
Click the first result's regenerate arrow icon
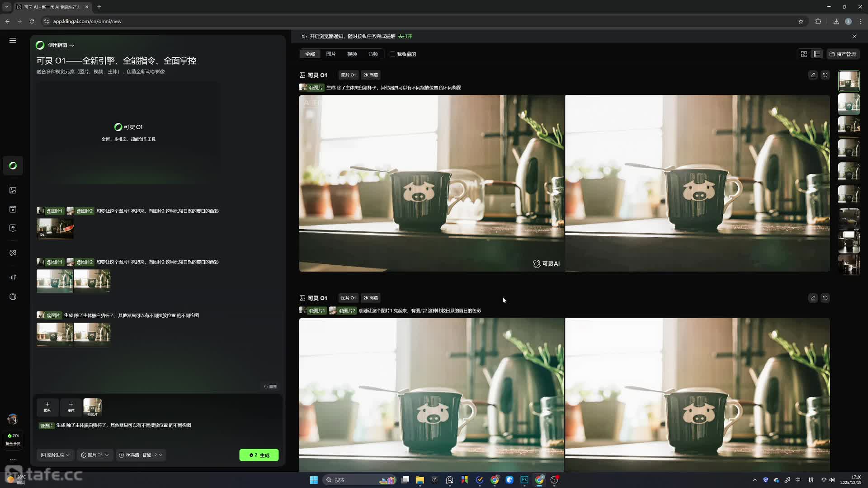coord(825,75)
